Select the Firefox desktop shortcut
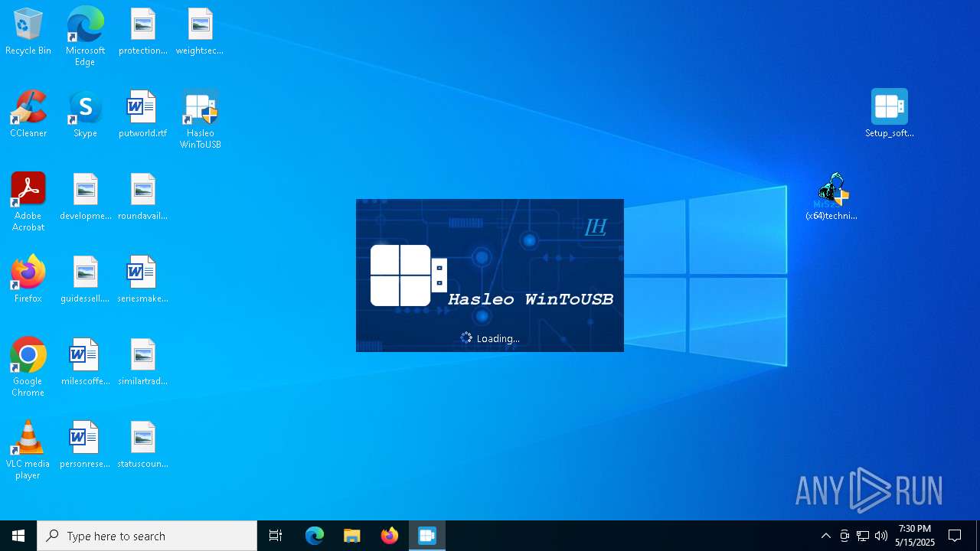This screenshot has width=980, height=551. [x=28, y=280]
